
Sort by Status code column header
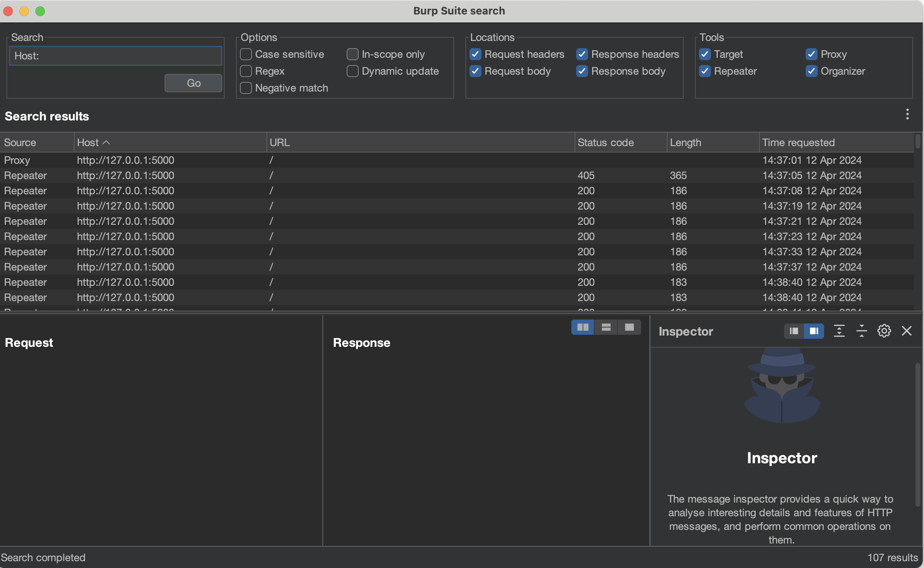click(605, 143)
